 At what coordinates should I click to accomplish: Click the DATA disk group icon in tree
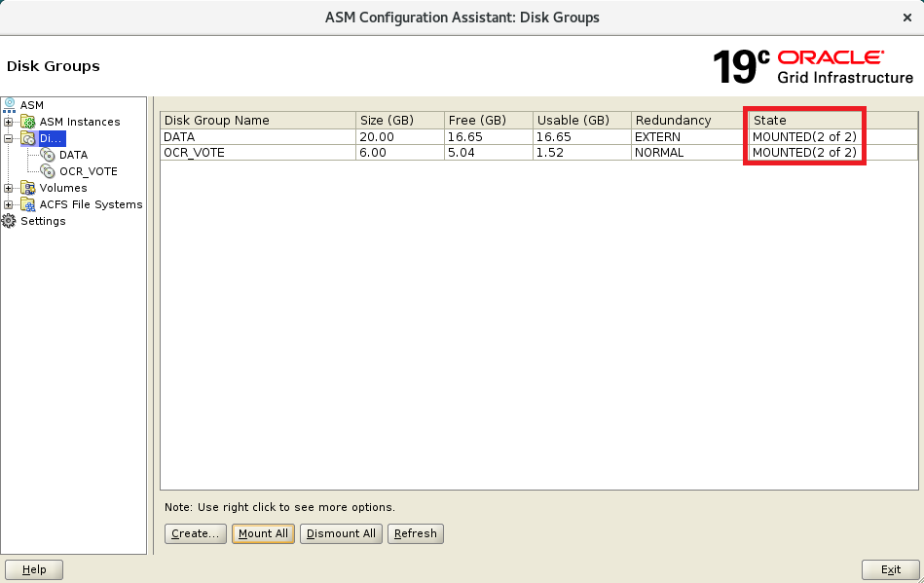point(48,155)
